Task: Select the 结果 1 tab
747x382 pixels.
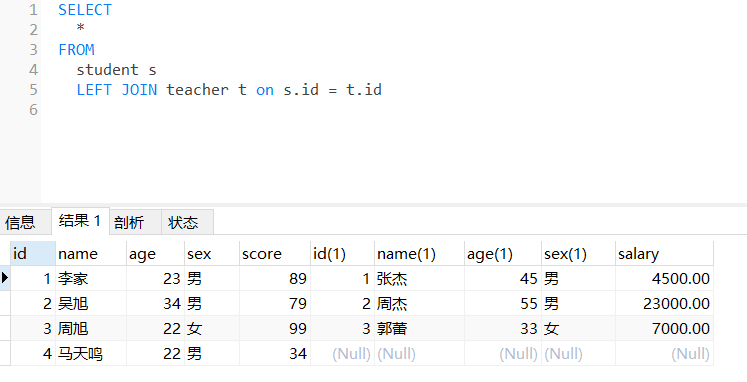Action: tap(80, 221)
